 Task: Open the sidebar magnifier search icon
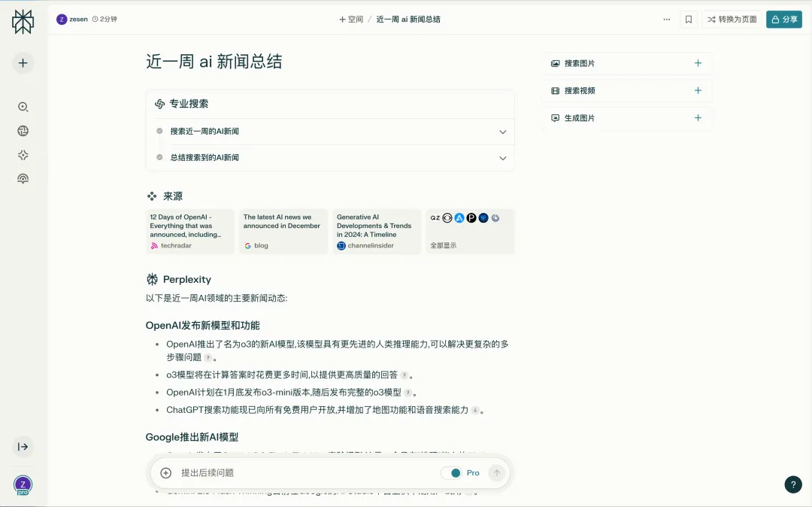[x=23, y=107]
